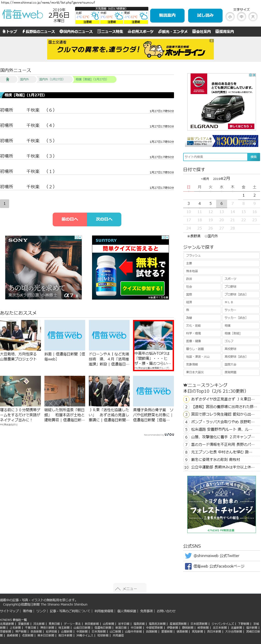Screen dimensions: 261x644
Task: Click the northern region weather icon
Action: tap(95, 16)
